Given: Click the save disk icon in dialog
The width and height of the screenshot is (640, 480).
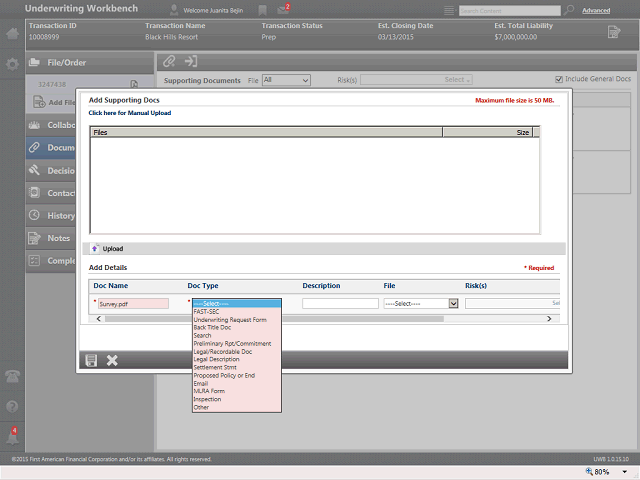Looking at the screenshot, I should (x=91, y=360).
